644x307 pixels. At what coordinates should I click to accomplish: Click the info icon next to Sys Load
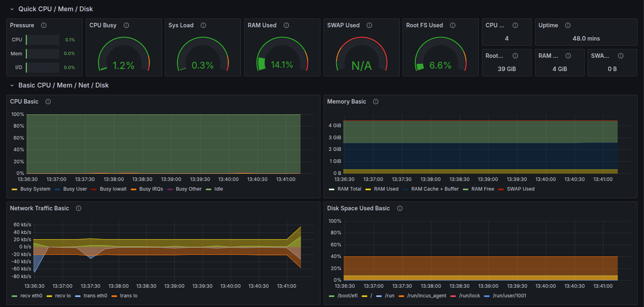point(203,25)
